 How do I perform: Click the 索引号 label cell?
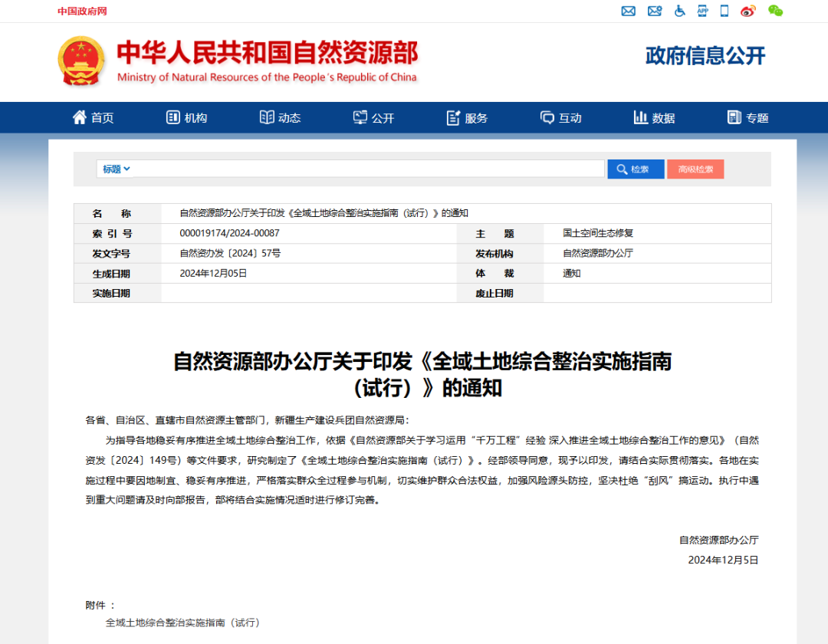(118, 233)
